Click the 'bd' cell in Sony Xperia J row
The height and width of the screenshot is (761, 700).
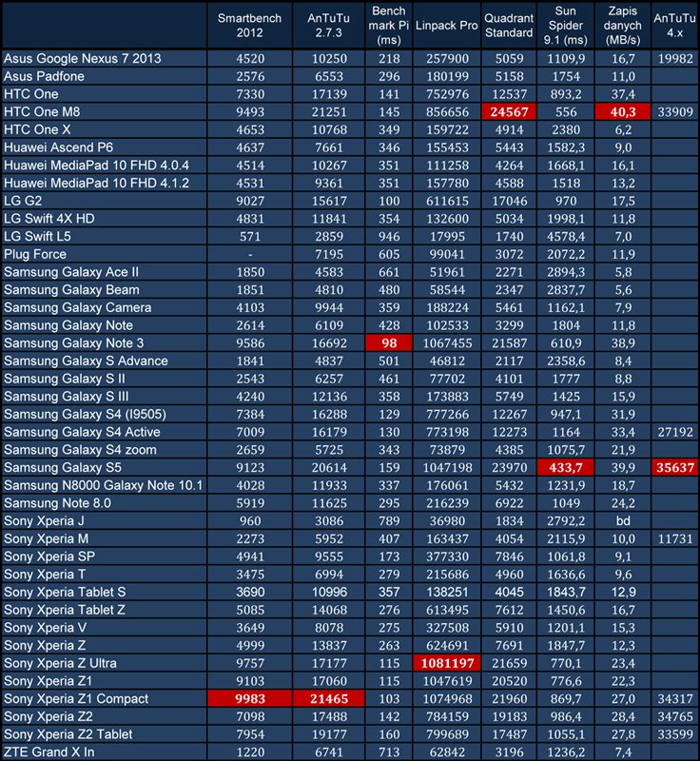[623, 521]
